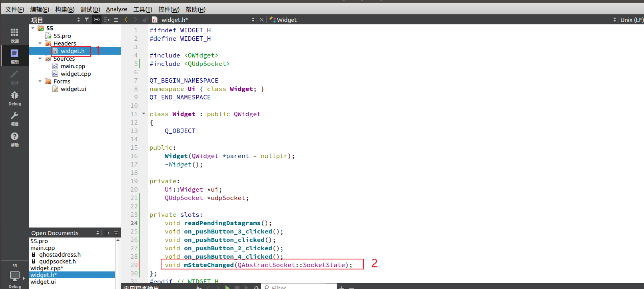Select widget.h in the project tree
The width and height of the screenshot is (644, 289).
[72, 51]
